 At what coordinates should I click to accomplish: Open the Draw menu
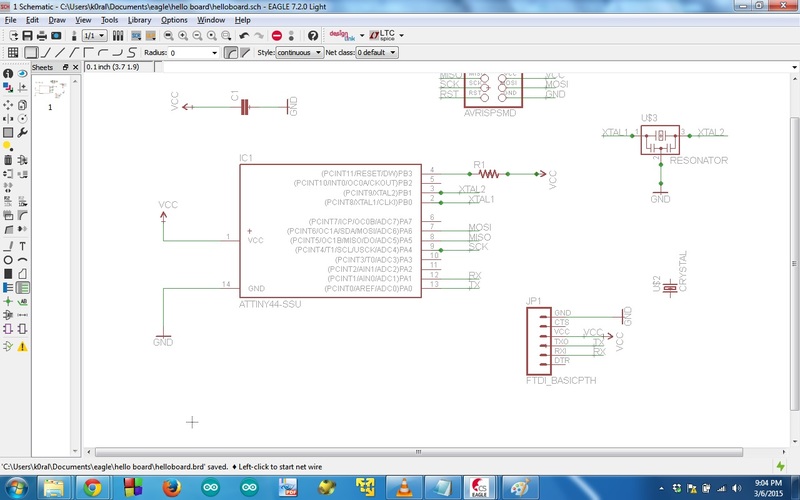57,20
